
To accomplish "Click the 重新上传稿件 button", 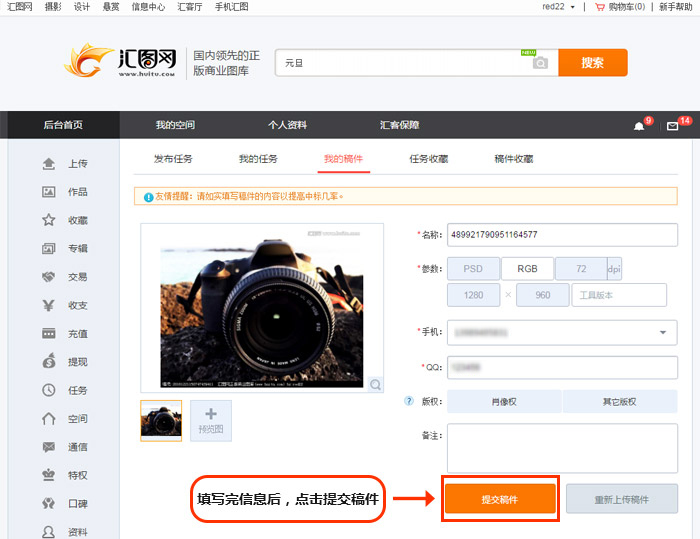I will pyautogui.click(x=621, y=498).
